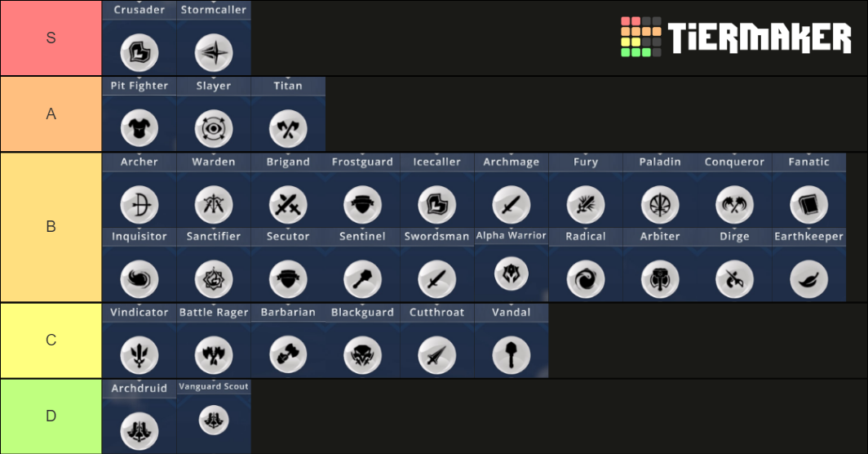The width and height of the screenshot is (868, 454).
Task: Click the Blackguard mask icon
Action: pyautogui.click(x=362, y=354)
